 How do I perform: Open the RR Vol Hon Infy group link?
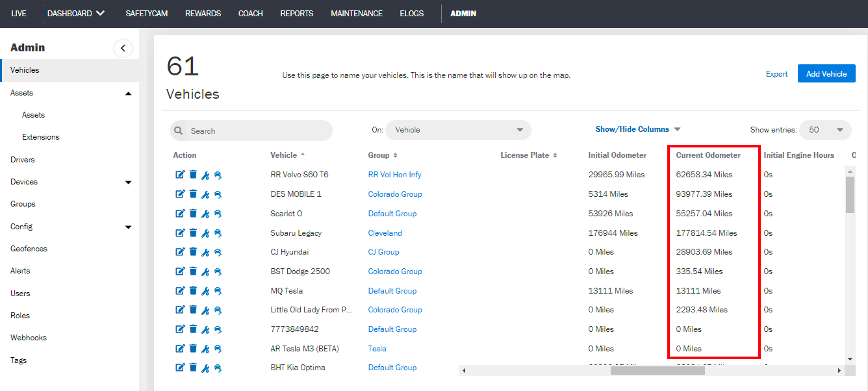(x=394, y=175)
